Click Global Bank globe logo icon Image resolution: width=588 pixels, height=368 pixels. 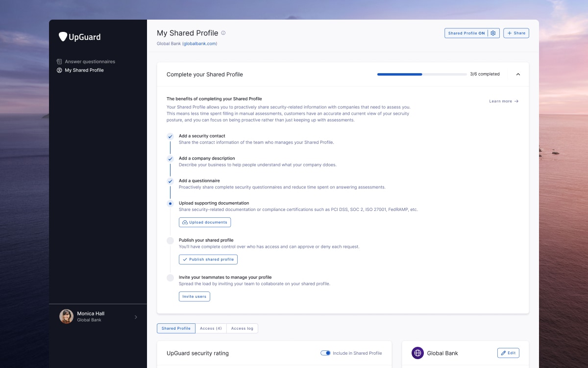pyautogui.click(x=417, y=353)
